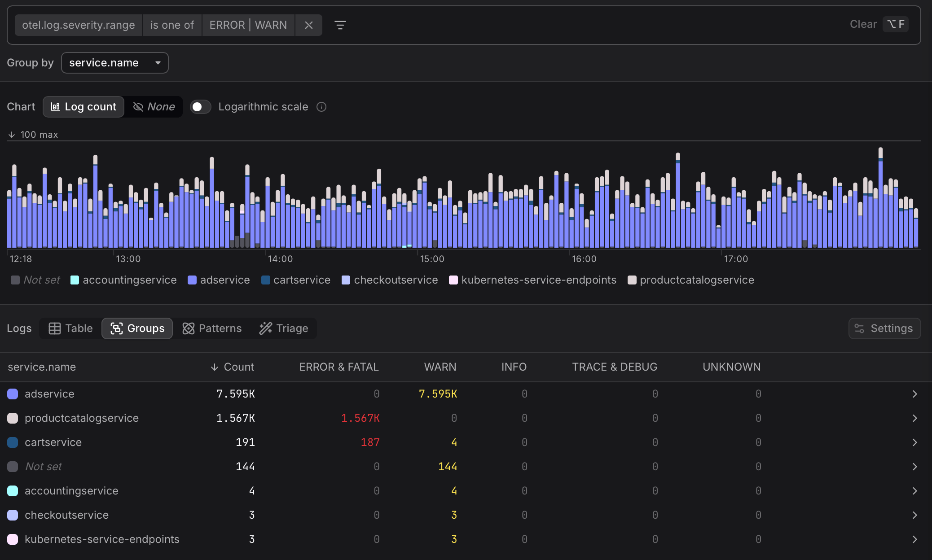Screen dimensions: 932x560
Task: Click the filter funnel icon beside the filter chip
Action: 341,25
